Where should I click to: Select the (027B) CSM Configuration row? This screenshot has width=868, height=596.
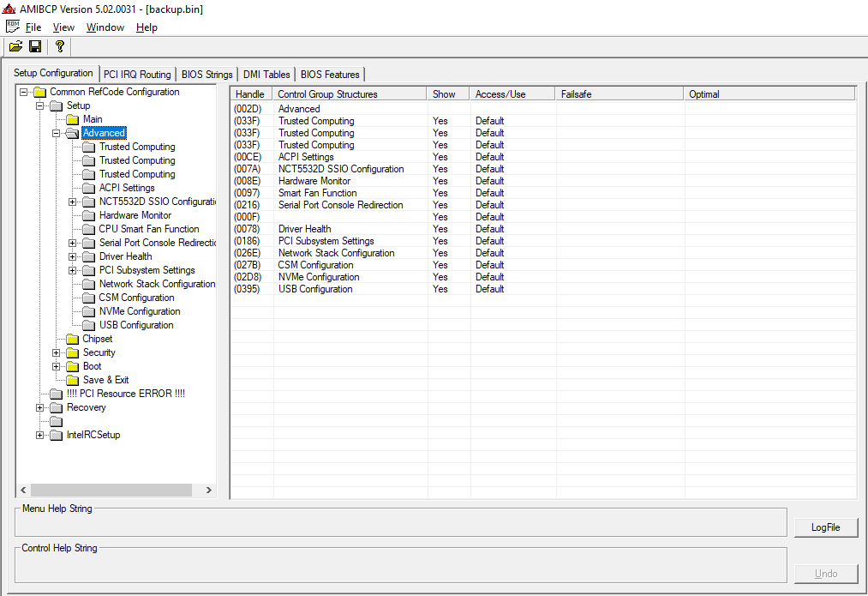(x=543, y=265)
